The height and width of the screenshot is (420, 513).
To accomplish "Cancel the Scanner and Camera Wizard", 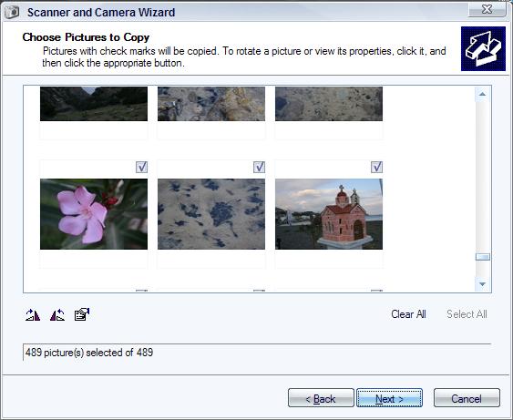I will pyautogui.click(x=467, y=398).
